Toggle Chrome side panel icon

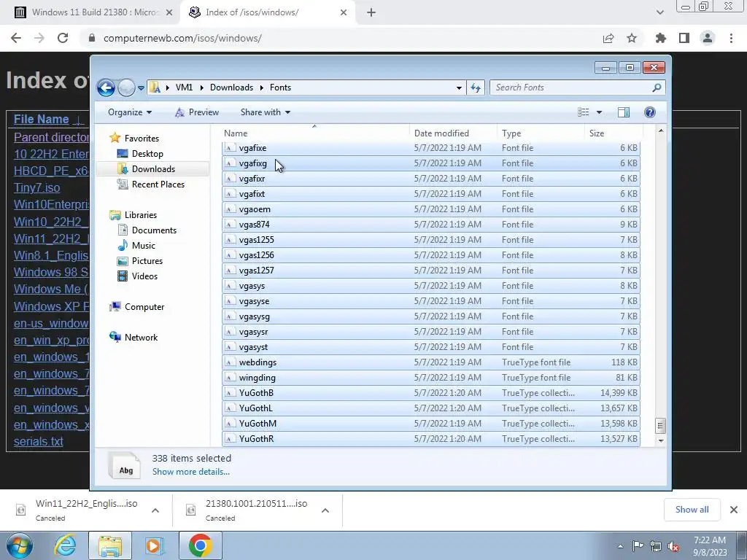tap(684, 38)
